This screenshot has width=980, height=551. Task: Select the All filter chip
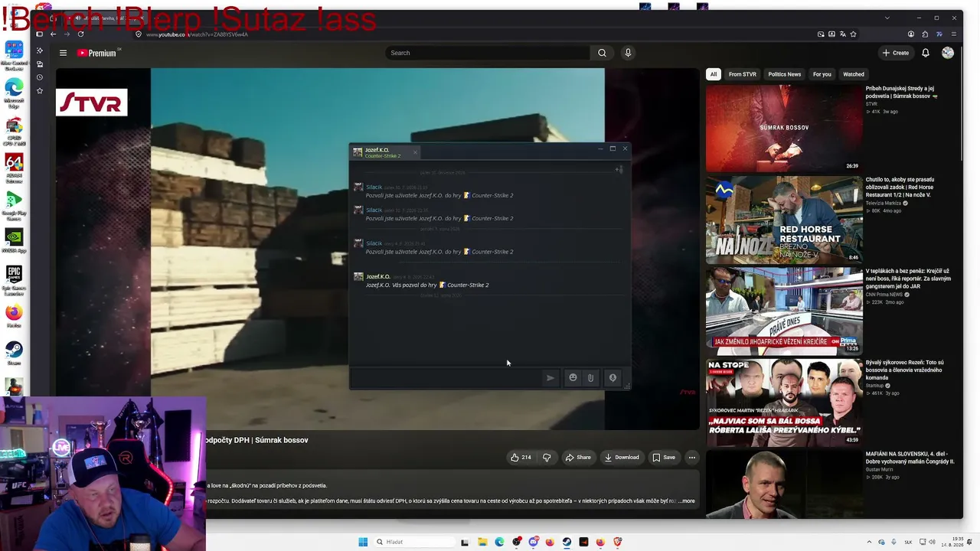(714, 74)
